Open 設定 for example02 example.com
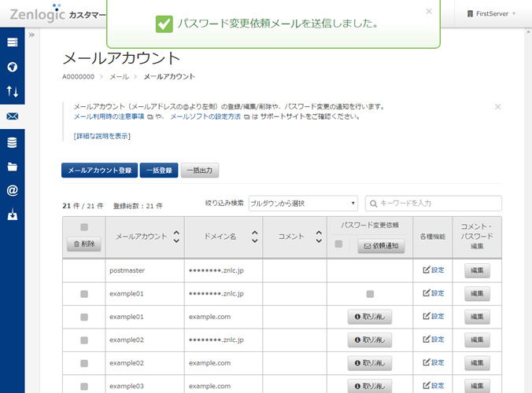This screenshot has width=532, height=393. (434, 362)
